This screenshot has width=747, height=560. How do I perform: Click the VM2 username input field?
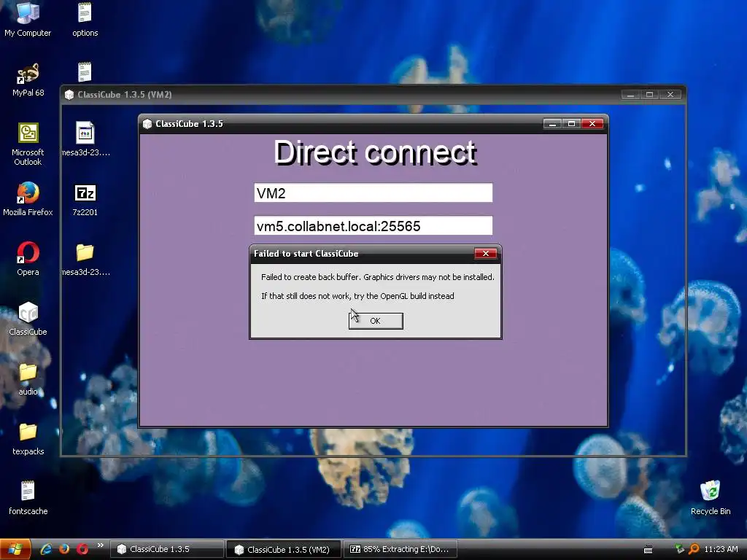pyautogui.click(x=373, y=192)
